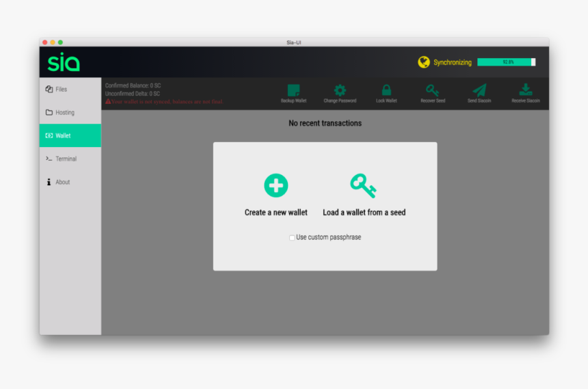
Task: Click the Sia-UI window title
Action: click(293, 42)
